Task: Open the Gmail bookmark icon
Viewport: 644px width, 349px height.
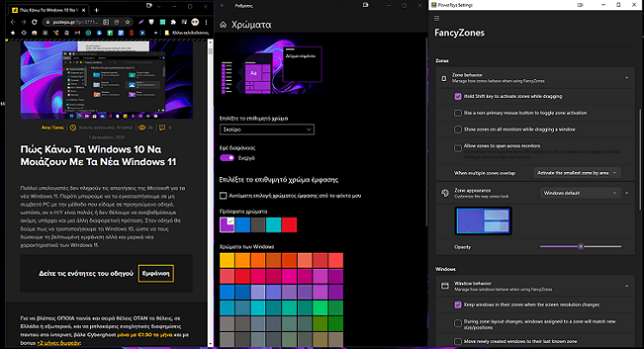Action: (77, 33)
